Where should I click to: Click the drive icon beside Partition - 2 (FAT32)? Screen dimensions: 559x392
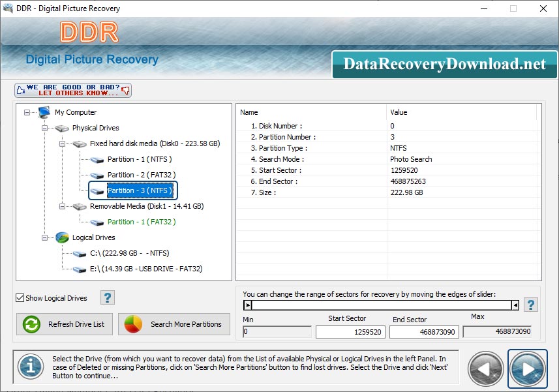click(97, 175)
